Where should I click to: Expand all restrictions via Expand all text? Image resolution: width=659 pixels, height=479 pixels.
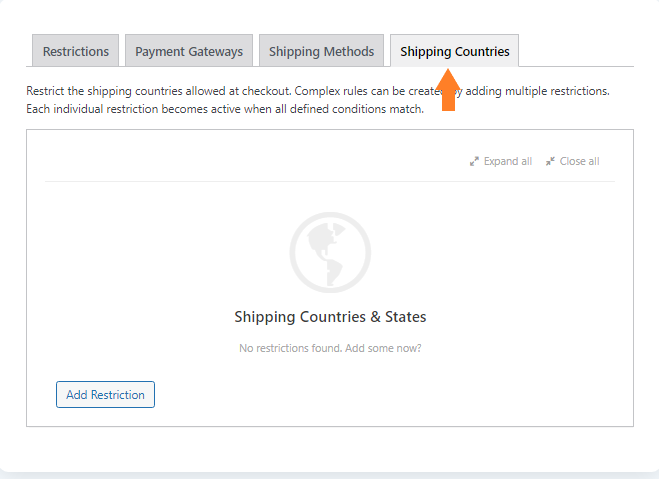508,161
